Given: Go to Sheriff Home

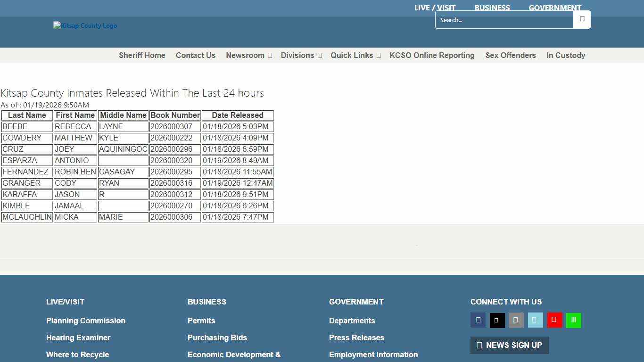Looking at the screenshot, I should pos(142,55).
